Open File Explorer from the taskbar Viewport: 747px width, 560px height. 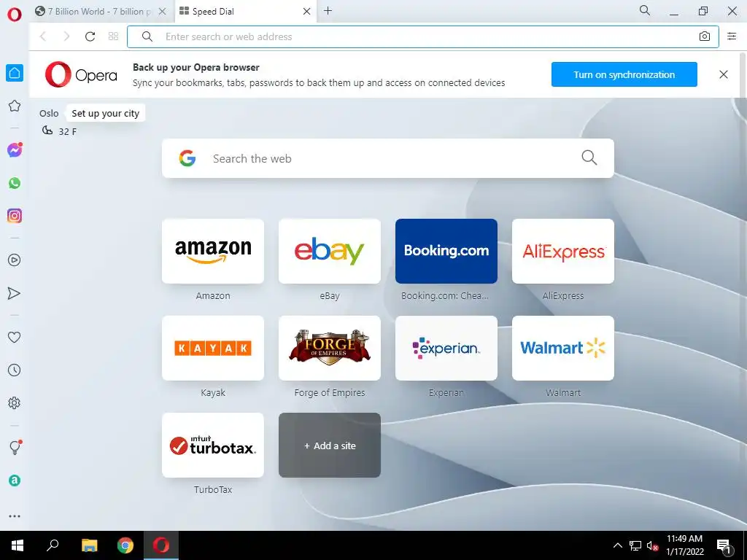click(89, 545)
